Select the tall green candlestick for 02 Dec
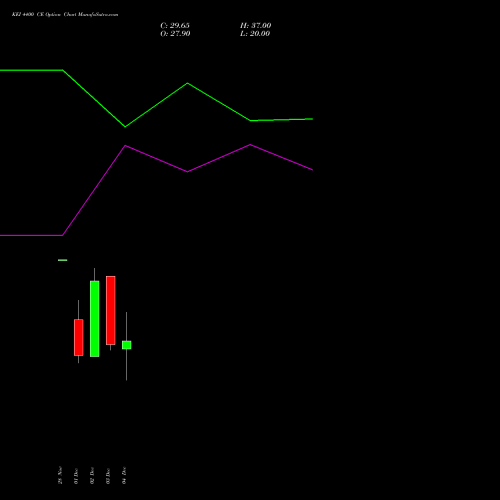Viewport: 500px width, 500px height. coord(95,319)
